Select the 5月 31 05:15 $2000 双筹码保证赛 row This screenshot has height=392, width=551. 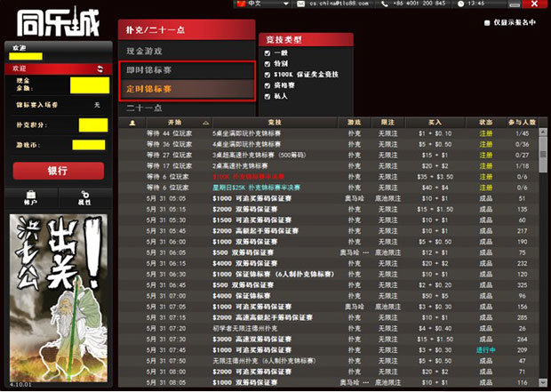328,210
